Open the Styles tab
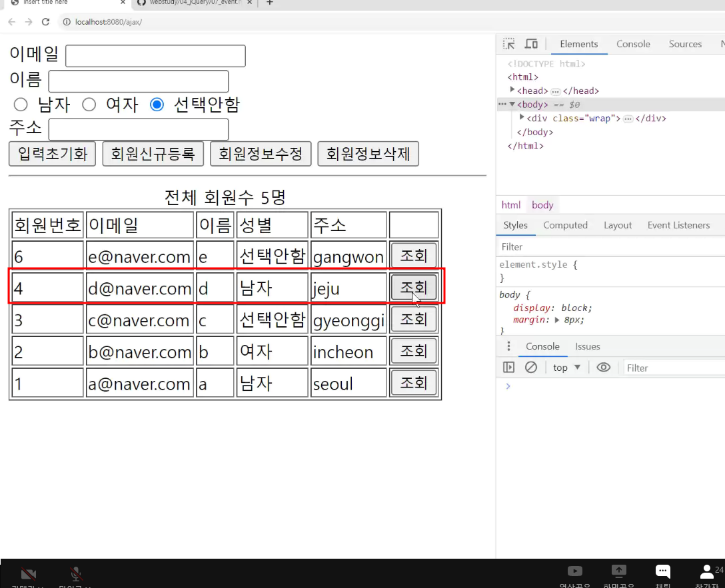Image resolution: width=725 pixels, height=588 pixels. click(516, 225)
